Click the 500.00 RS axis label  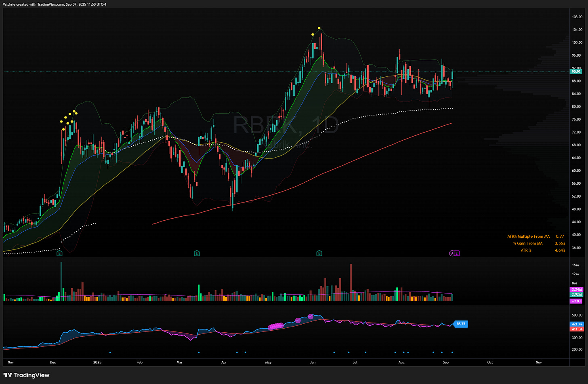tap(577, 315)
